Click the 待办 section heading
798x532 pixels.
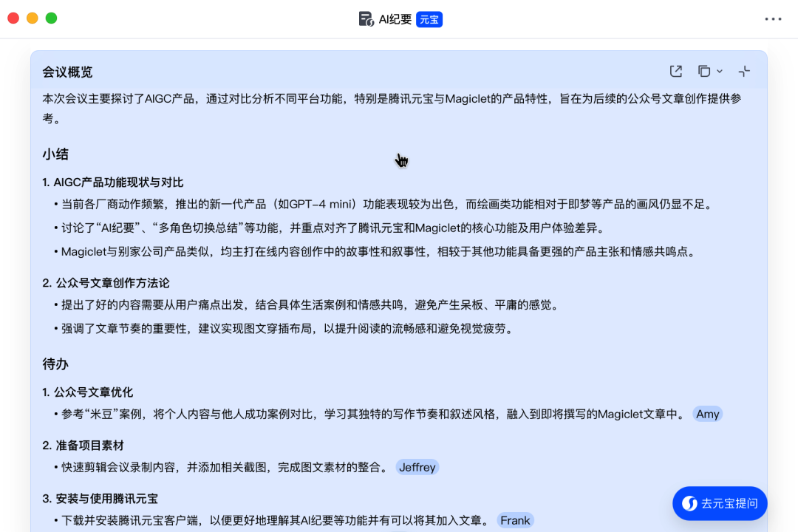pyautogui.click(x=55, y=364)
